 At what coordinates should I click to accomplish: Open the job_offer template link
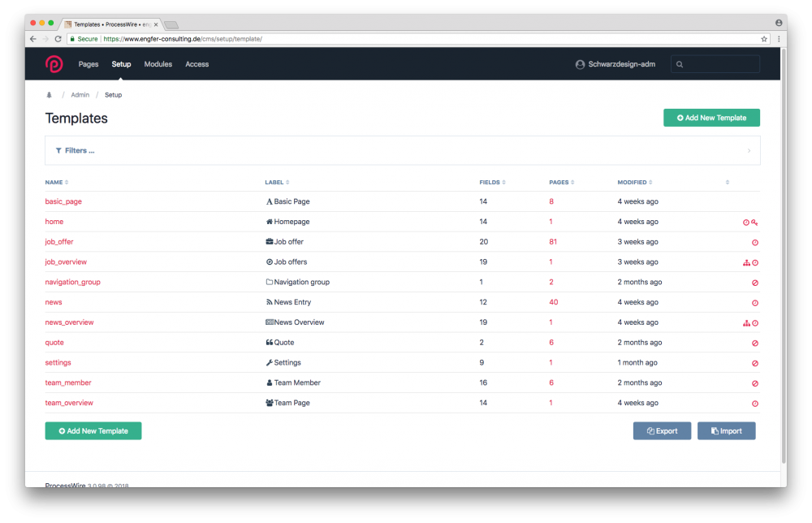tap(59, 242)
